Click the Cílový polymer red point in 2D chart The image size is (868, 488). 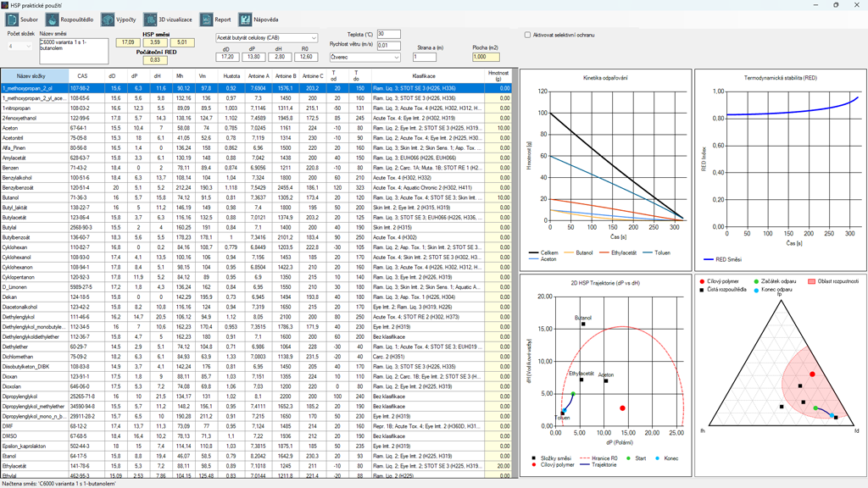coord(622,408)
